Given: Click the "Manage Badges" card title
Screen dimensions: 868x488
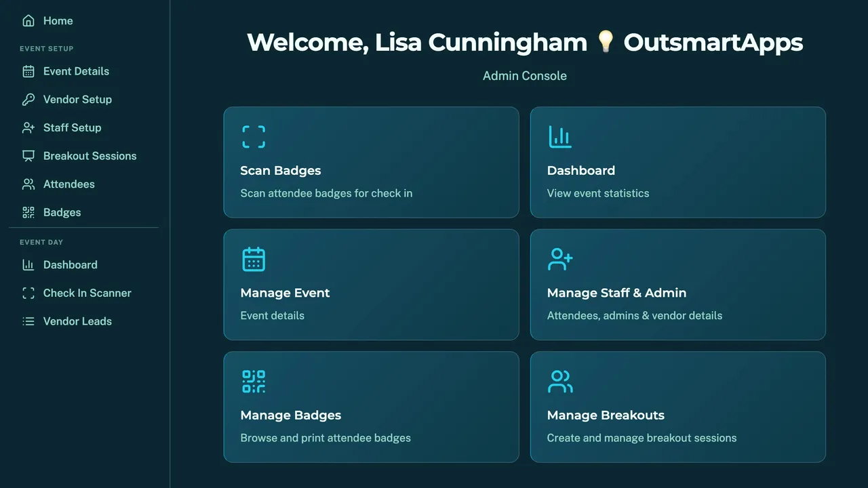Looking at the screenshot, I should (x=291, y=415).
